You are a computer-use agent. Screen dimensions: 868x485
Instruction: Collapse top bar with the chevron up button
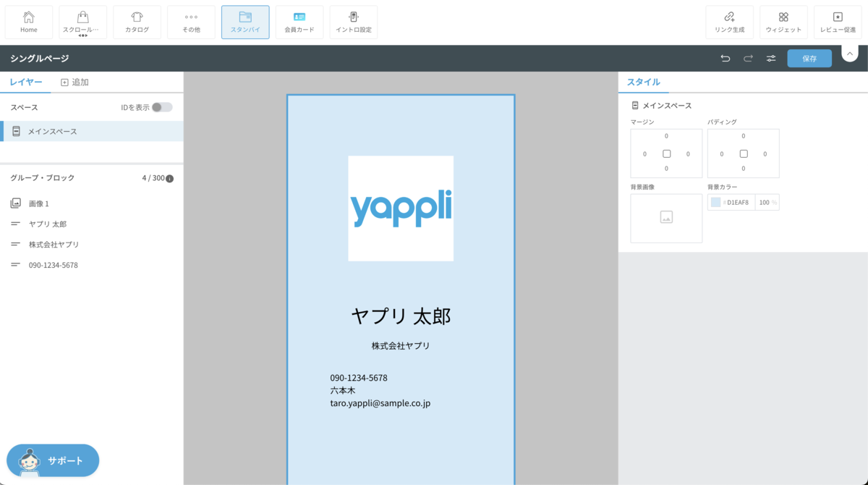point(850,54)
